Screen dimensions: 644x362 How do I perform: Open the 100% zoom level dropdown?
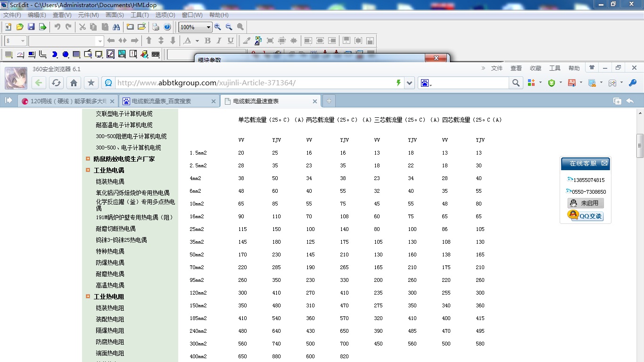click(x=208, y=27)
